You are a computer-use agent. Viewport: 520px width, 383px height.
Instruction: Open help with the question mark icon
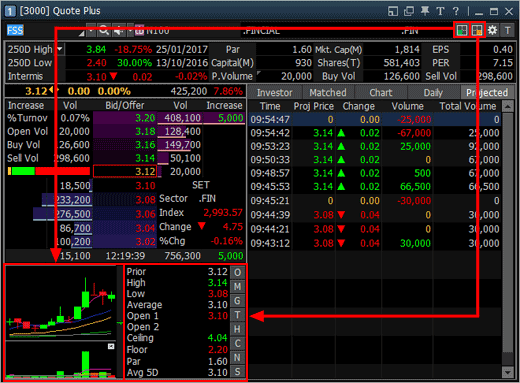(x=456, y=11)
